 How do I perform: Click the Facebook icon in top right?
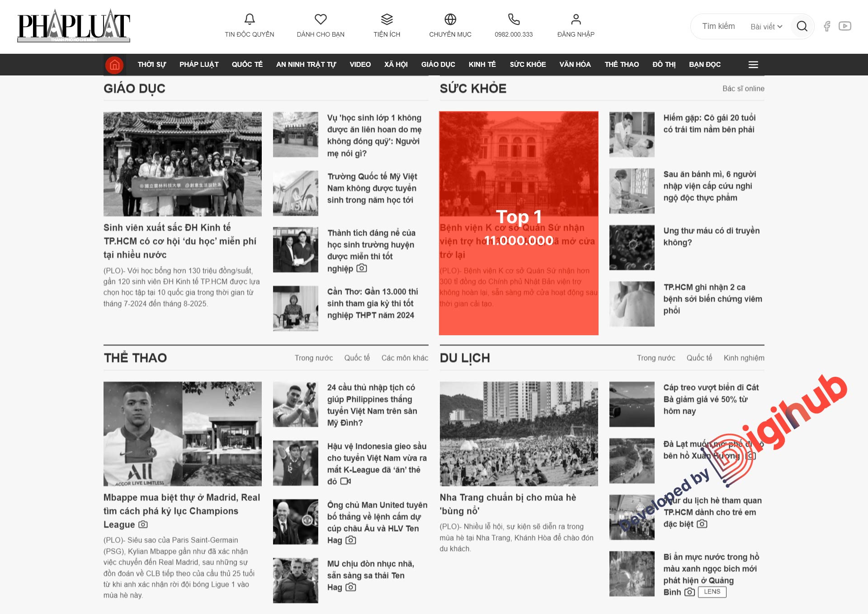[827, 27]
